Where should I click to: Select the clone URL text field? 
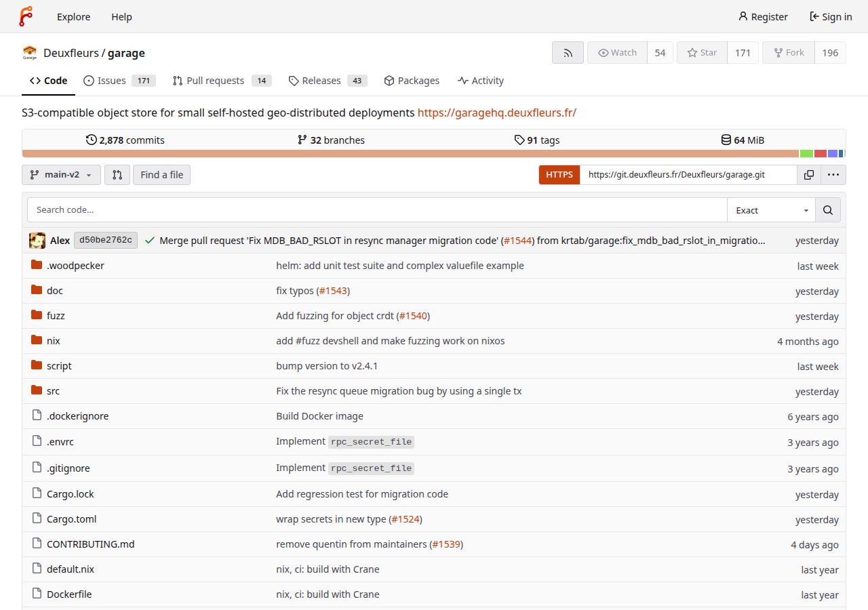click(x=688, y=175)
